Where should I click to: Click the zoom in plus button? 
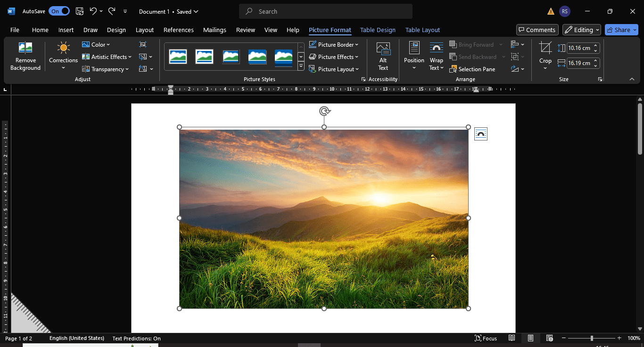619,338
